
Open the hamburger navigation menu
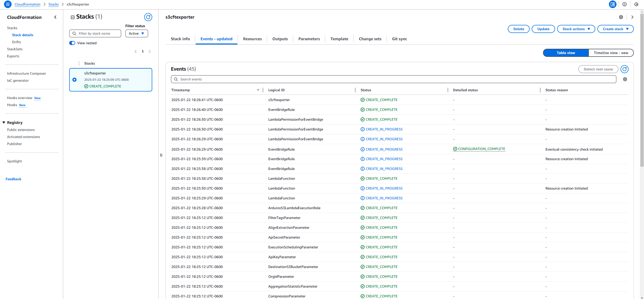[x=8, y=4]
